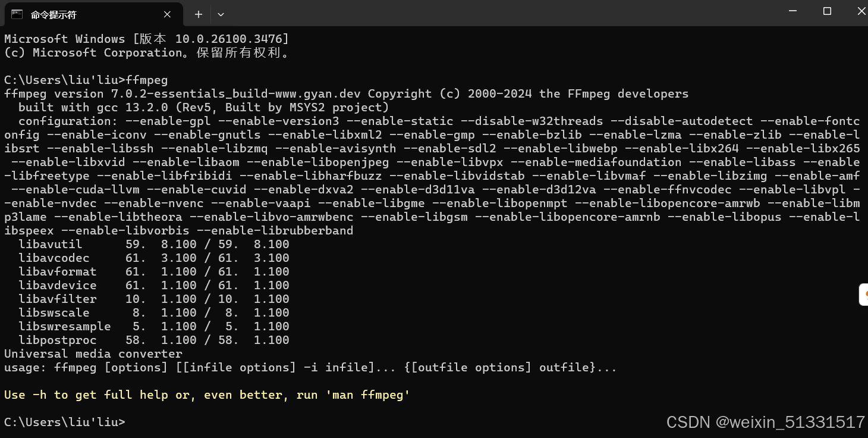Click the ffmpeg usage syntax line
Screen dimensions: 868x438
(x=309, y=367)
